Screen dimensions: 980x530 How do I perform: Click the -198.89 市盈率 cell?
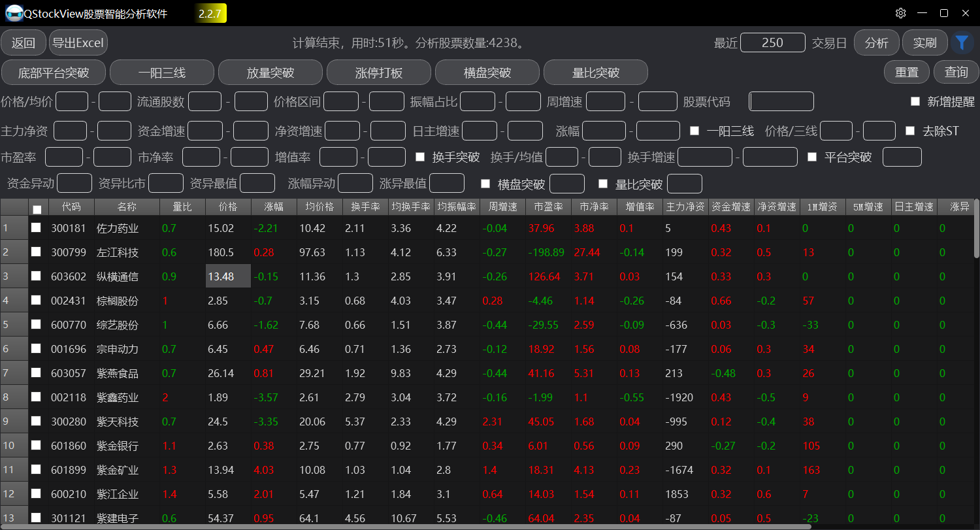coord(548,252)
